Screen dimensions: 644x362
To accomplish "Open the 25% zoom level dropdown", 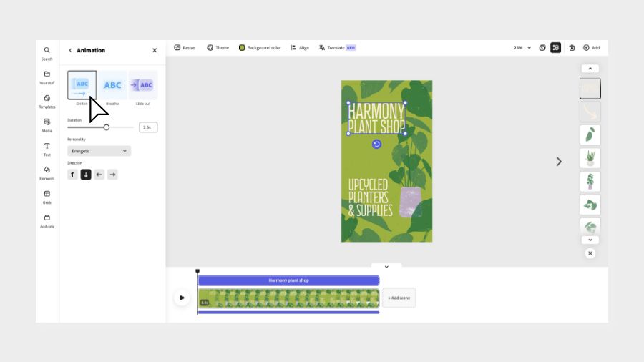I will coord(522,48).
